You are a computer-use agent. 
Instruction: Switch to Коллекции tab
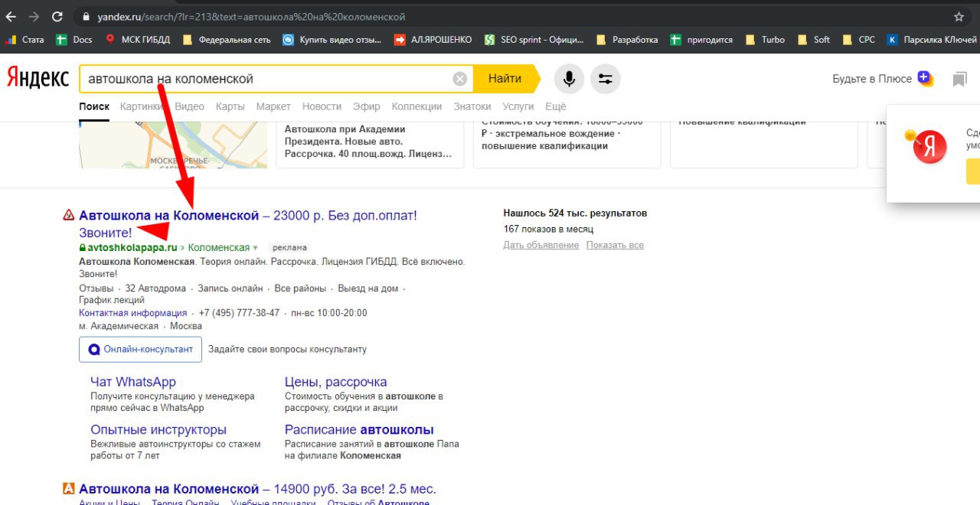point(416,106)
